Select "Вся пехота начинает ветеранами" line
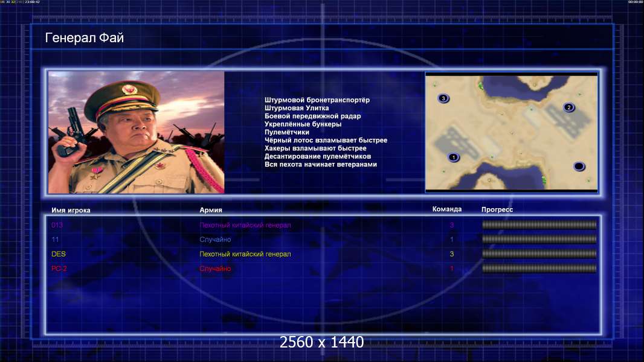The image size is (644, 362). click(321, 164)
